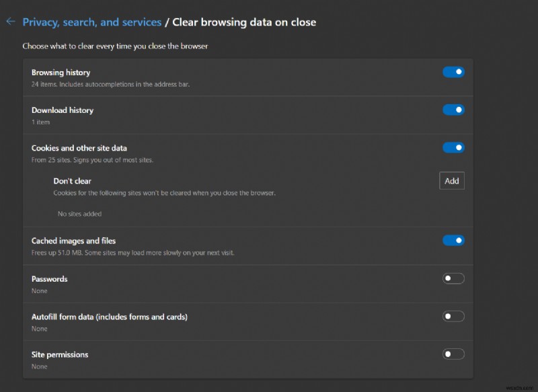The image size is (538, 392).
Task: Enable Autofill form data clearing on close
Action: [453, 316]
